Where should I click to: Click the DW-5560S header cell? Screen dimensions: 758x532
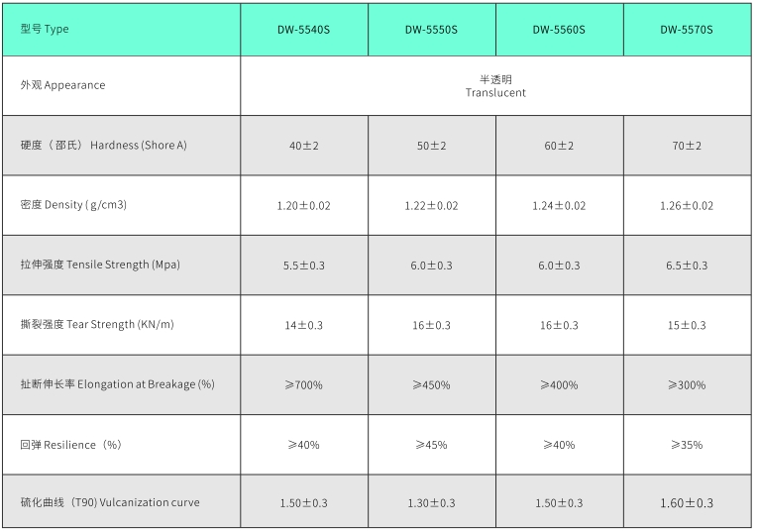click(559, 30)
